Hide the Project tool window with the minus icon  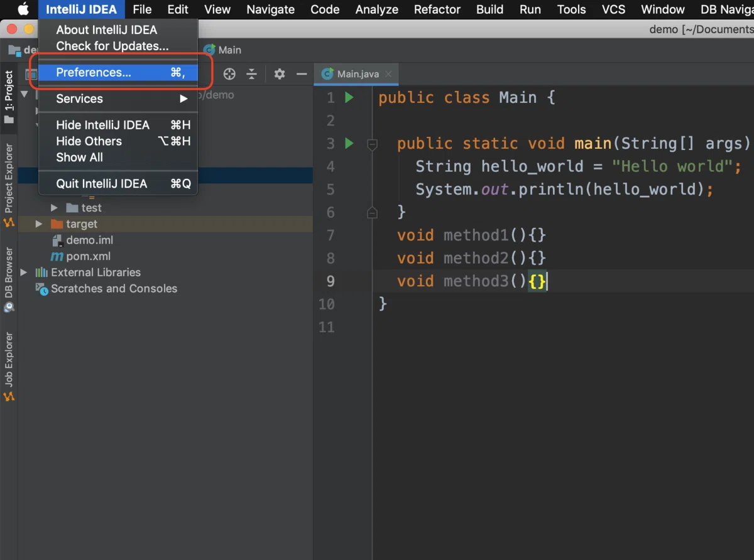point(302,74)
